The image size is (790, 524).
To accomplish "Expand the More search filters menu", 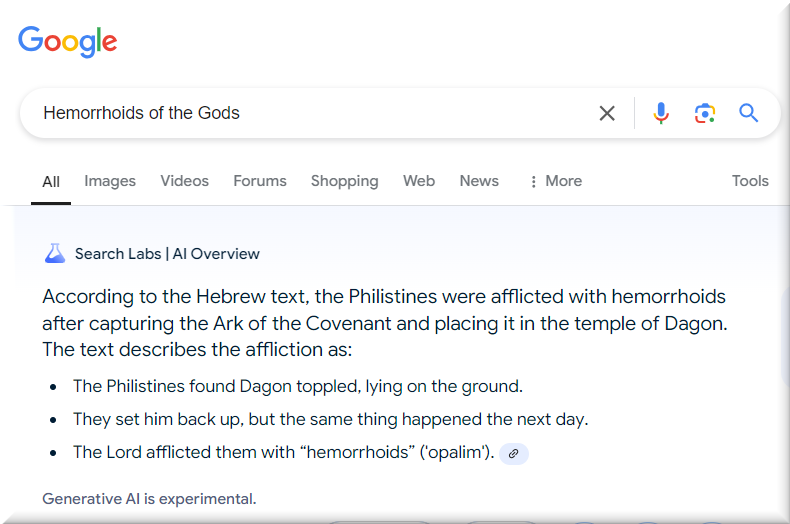I will point(555,181).
